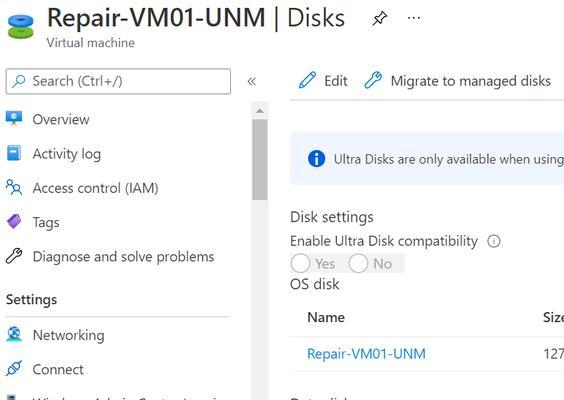The width and height of the screenshot is (564, 400).
Task: Click the Diagnose and solve problems wrench icon
Action: click(x=14, y=256)
